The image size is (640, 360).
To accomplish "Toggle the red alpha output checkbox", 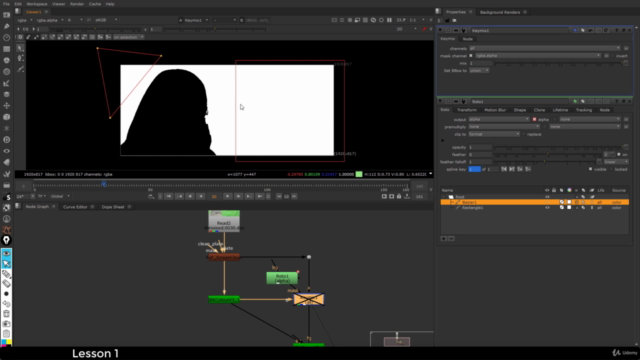I will coord(534,119).
